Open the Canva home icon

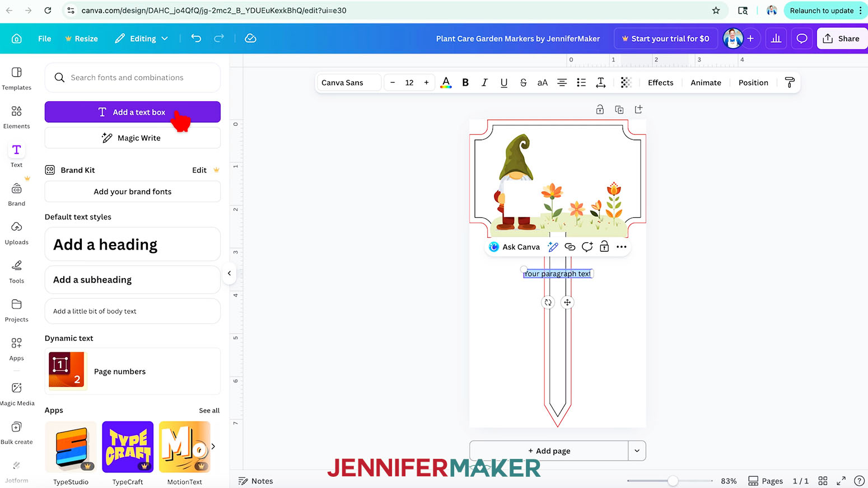pyautogui.click(x=17, y=39)
